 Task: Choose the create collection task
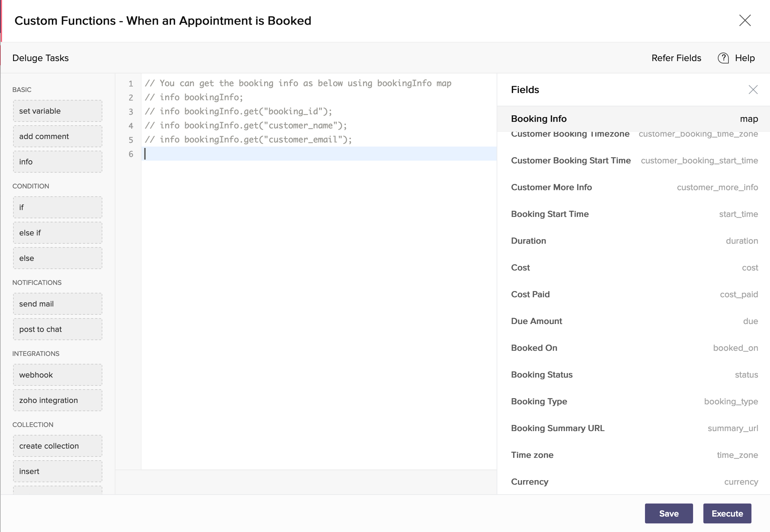(57, 446)
